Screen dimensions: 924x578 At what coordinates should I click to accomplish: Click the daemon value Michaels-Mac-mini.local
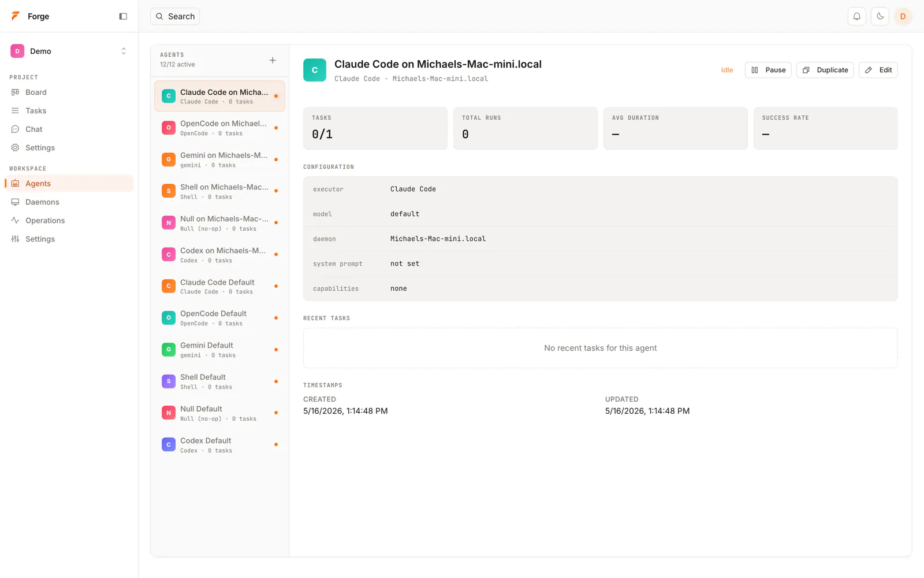438,239
